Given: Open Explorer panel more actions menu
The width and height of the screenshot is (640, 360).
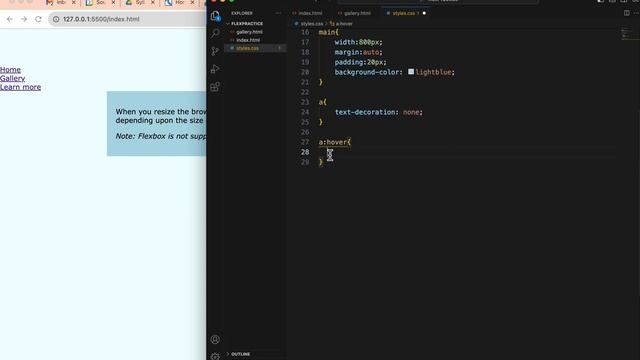Looking at the screenshot, I should tap(278, 13).
